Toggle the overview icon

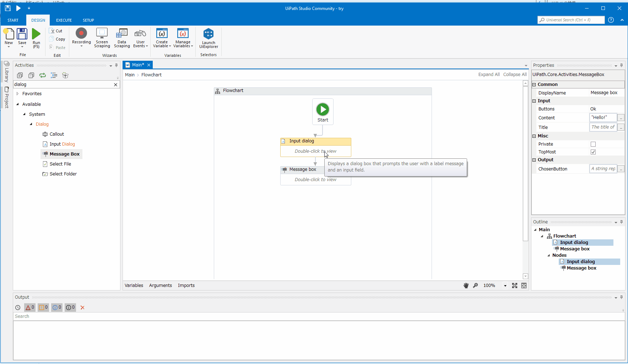524,286
